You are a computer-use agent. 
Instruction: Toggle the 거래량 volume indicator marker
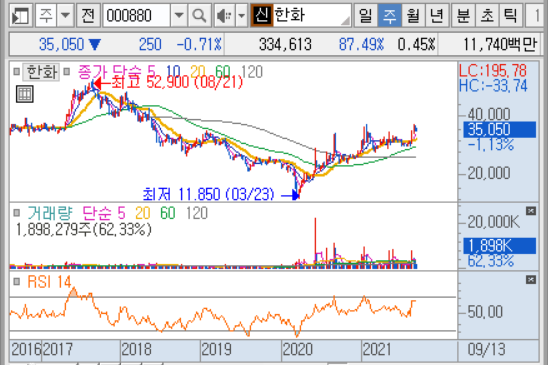click(x=16, y=213)
